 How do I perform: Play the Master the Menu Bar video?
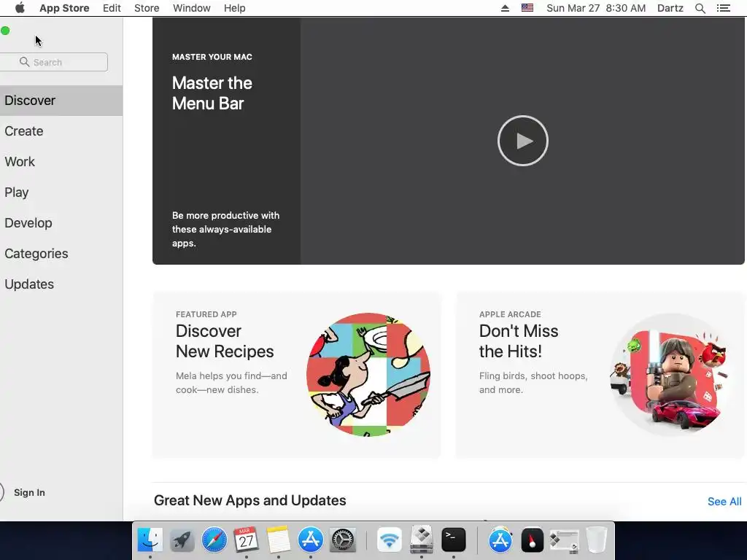pos(522,141)
